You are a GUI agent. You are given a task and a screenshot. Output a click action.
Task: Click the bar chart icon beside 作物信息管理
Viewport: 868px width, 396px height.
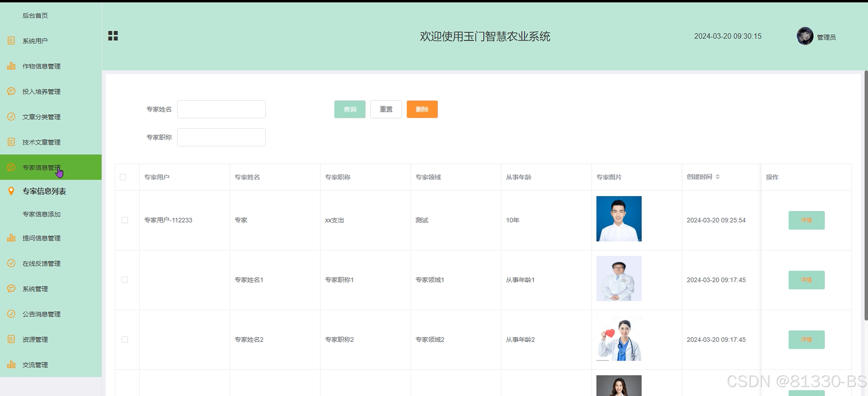click(11, 66)
